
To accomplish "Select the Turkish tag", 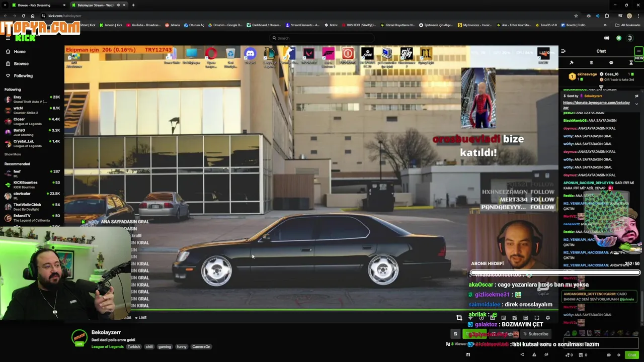I will coord(134,346).
